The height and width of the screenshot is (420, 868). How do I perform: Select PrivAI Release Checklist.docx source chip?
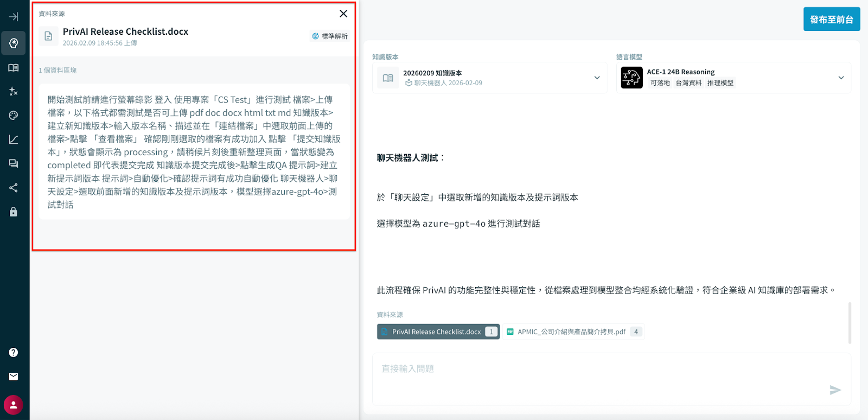438,332
